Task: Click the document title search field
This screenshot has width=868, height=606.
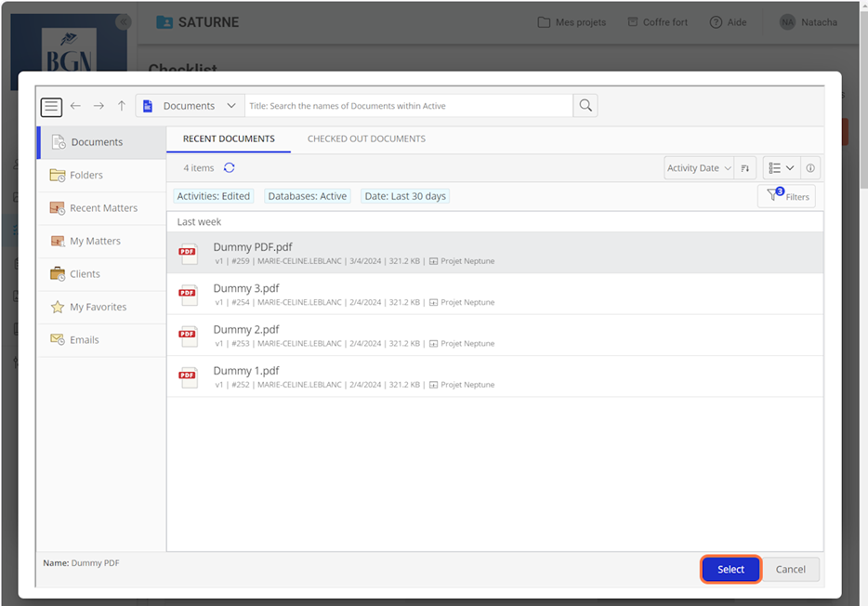Action: (409, 106)
